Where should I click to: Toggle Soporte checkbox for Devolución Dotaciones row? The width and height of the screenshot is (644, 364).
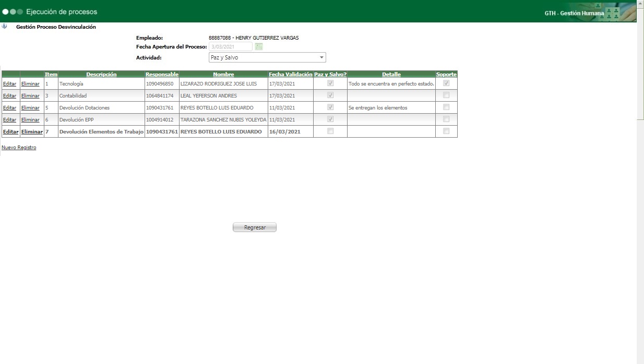coord(446,107)
